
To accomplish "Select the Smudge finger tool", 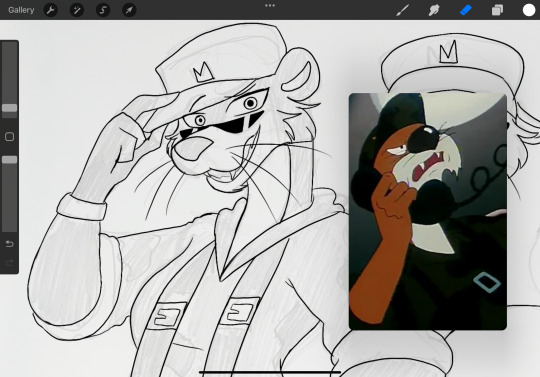I will click(x=434, y=10).
